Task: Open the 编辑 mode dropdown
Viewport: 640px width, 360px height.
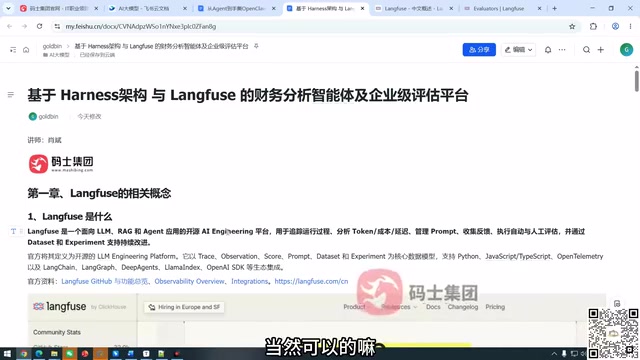Action: click(x=518, y=50)
